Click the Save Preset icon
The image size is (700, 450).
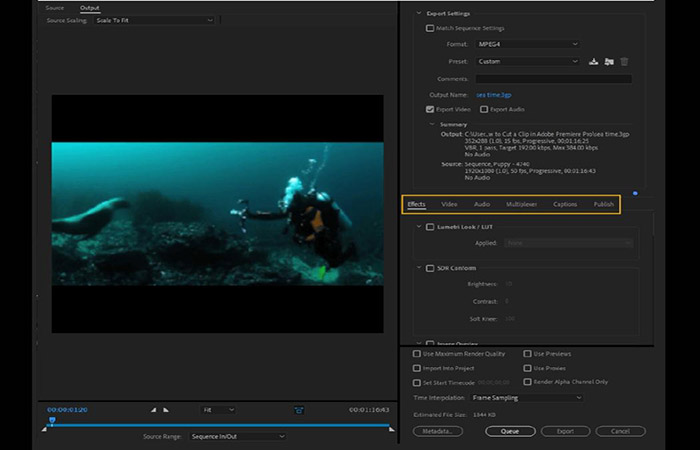[593, 62]
